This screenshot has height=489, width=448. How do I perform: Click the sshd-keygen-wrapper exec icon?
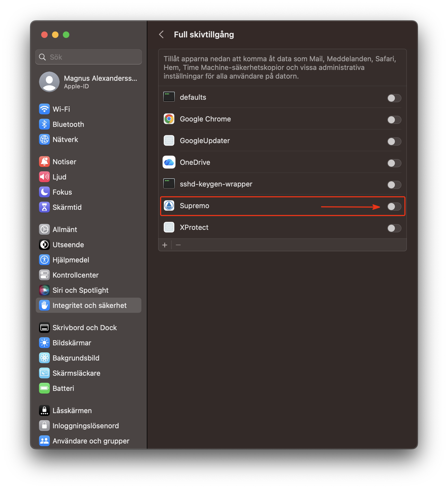[x=169, y=183]
